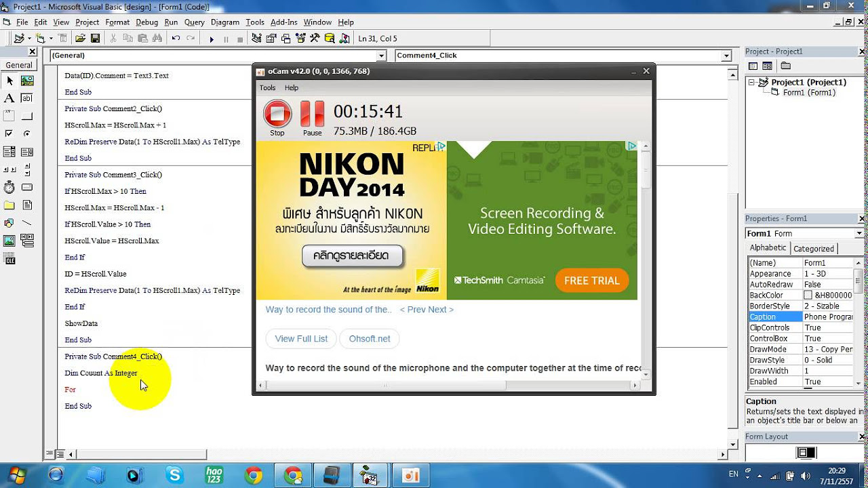Screen dimensions: 868x488
Task: Select the Frame control tool
Action: (9, 116)
